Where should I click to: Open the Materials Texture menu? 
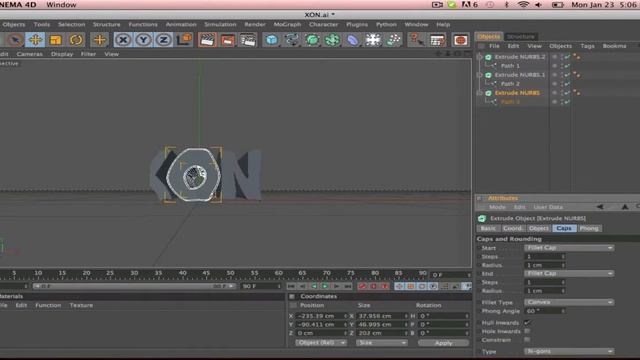[81, 305]
